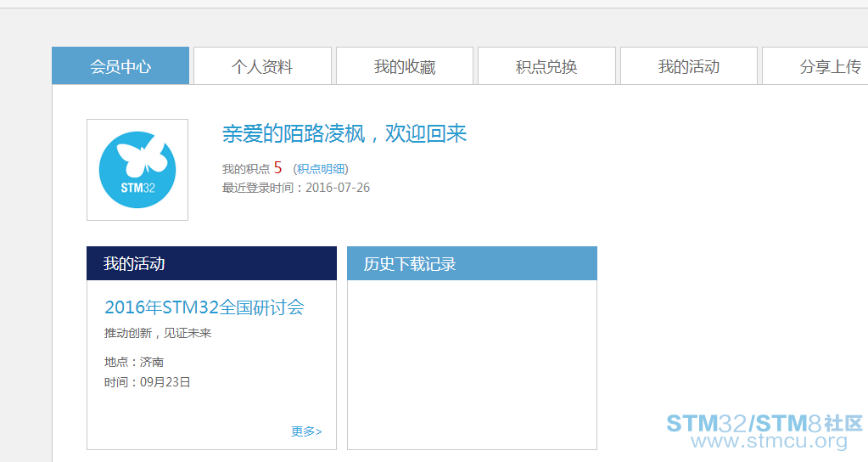Switch to the 个人资料 tab
The image size is (868, 462).
click(x=262, y=66)
